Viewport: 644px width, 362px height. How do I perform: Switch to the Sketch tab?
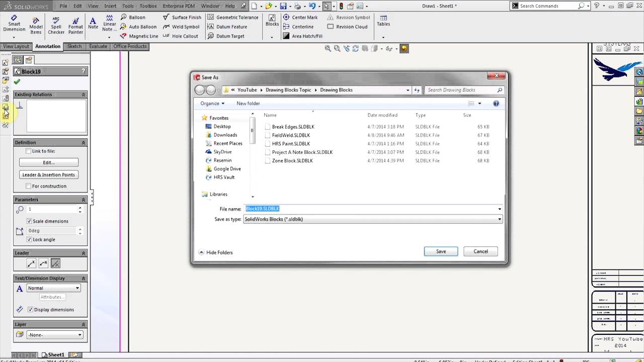click(74, 46)
